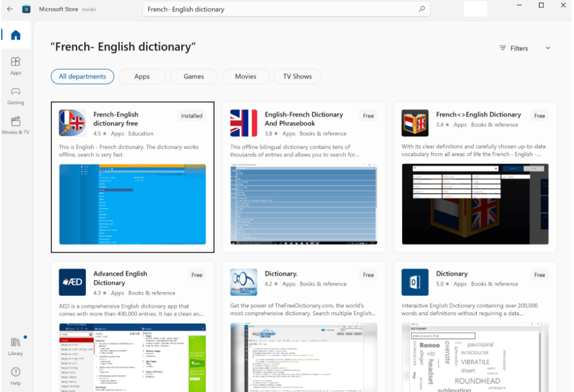This screenshot has height=392, width=574.
Task: Click the results heading "French- English dictionary"
Action: pos(123,47)
